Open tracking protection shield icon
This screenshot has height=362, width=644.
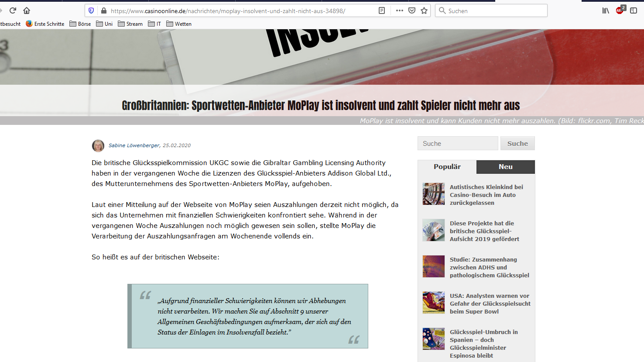point(91,10)
